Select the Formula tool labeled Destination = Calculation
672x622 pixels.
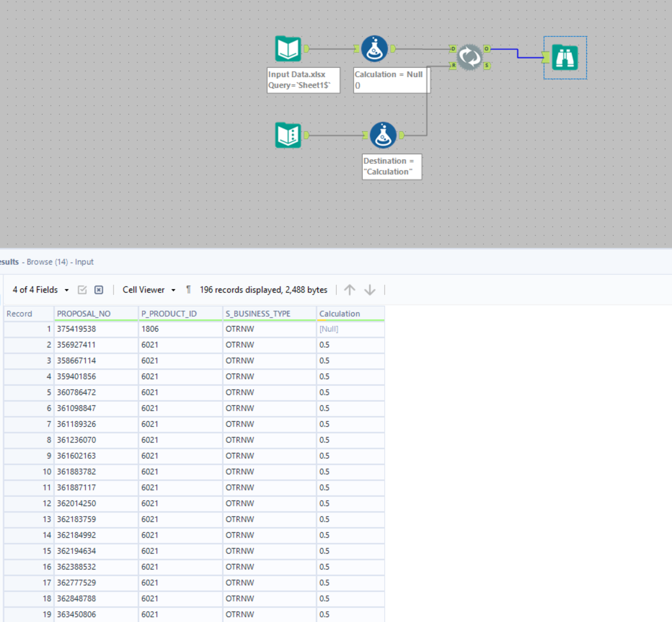click(383, 135)
